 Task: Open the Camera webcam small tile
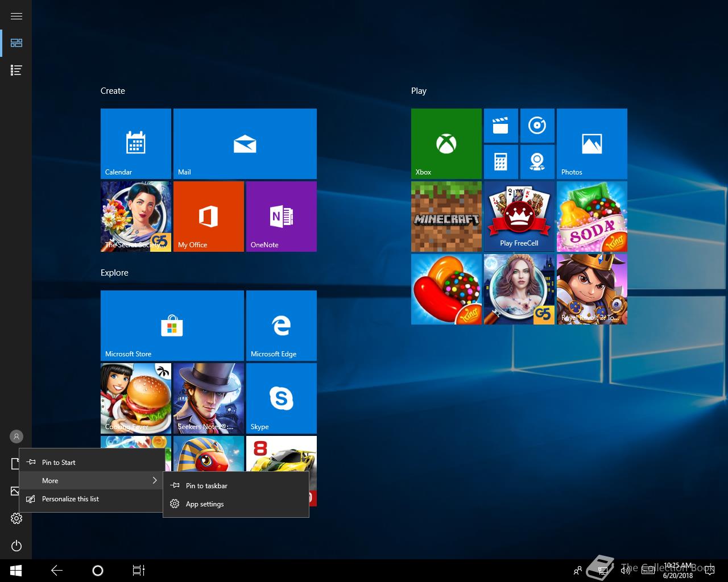tap(537, 162)
